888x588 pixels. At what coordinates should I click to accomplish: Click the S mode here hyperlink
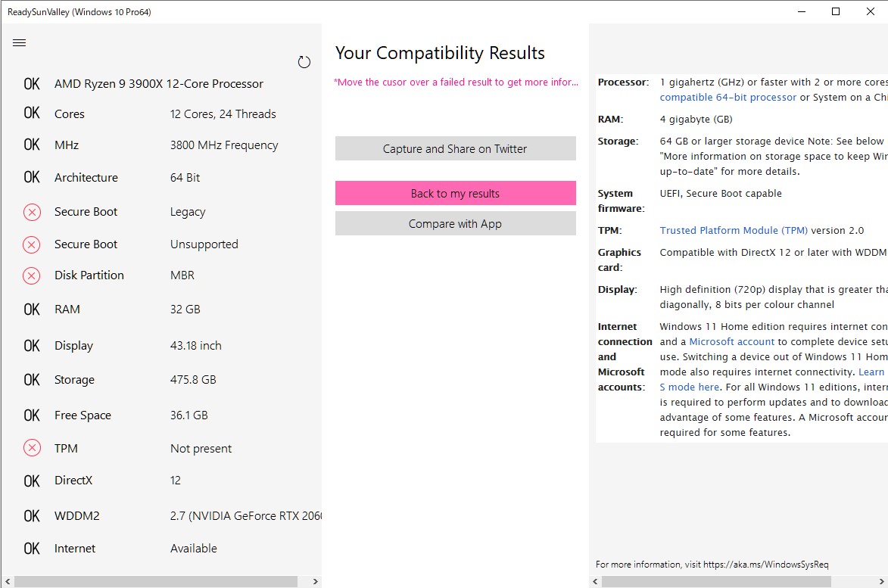pos(689,387)
